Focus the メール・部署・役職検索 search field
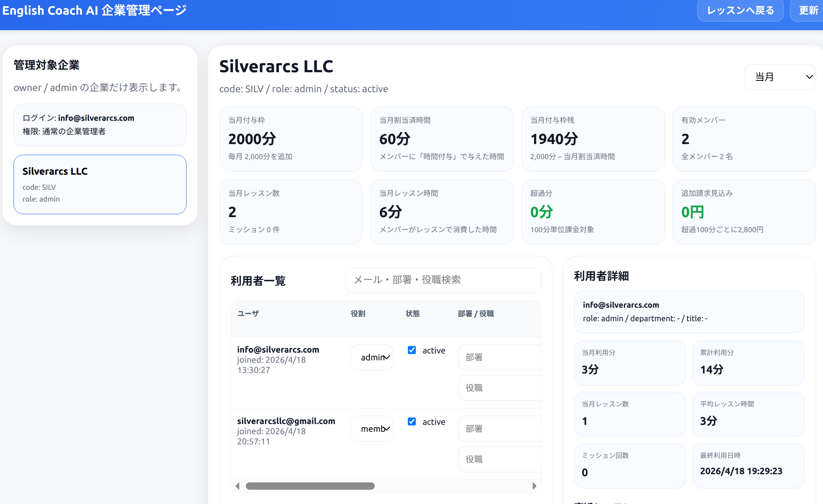This screenshot has width=823, height=504. point(443,280)
